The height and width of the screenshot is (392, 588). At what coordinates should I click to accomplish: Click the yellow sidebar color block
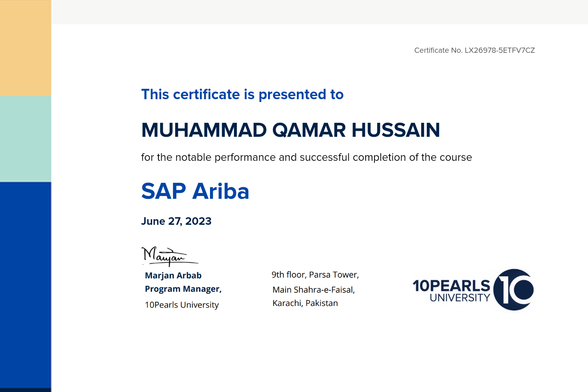(x=25, y=48)
